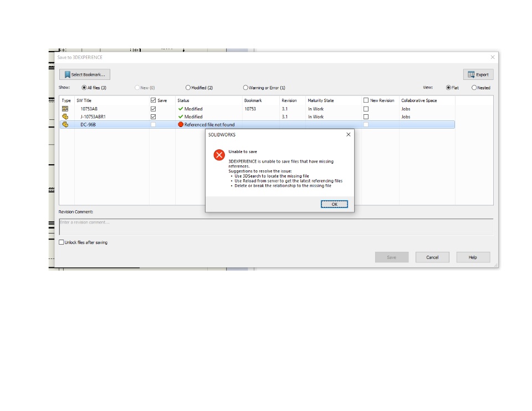Toggle the Save checkbox for 10753AB

154,109
